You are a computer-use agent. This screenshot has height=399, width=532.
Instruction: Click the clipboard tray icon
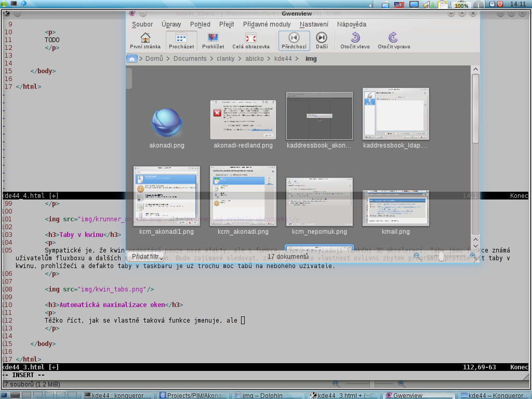click(442, 4)
